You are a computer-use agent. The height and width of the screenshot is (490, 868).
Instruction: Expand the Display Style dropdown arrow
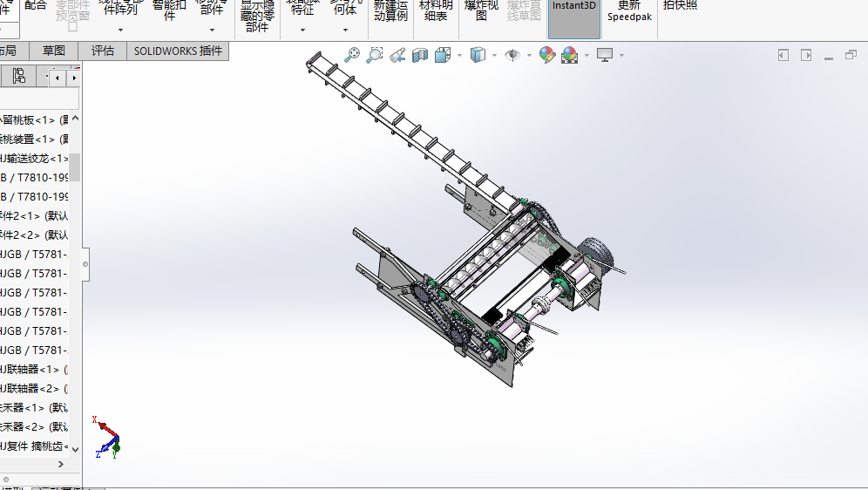[x=494, y=56]
